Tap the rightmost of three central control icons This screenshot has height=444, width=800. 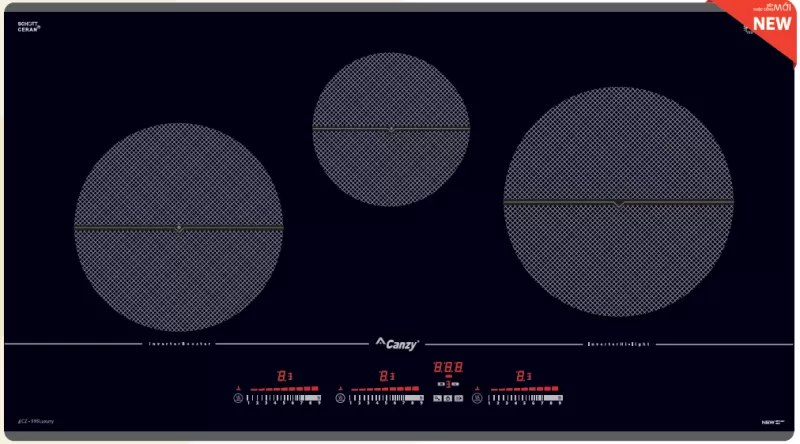pos(459,399)
